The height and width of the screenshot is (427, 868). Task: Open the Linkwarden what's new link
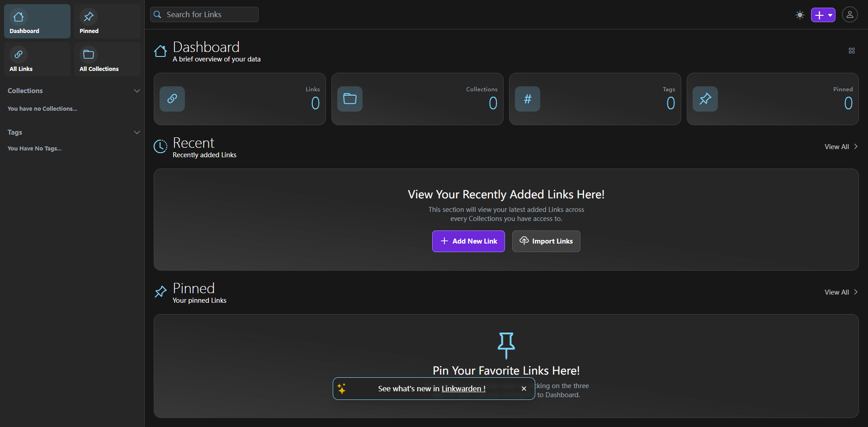click(x=463, y=389)
